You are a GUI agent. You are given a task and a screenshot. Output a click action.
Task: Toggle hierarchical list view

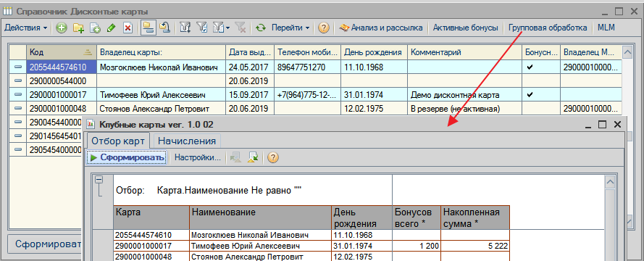point(148,28)
